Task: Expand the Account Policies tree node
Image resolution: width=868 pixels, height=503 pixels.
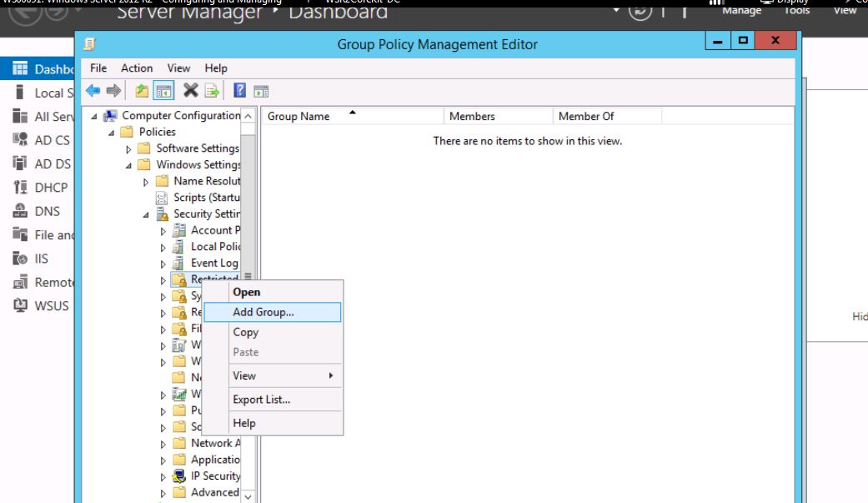Action: 163,231
